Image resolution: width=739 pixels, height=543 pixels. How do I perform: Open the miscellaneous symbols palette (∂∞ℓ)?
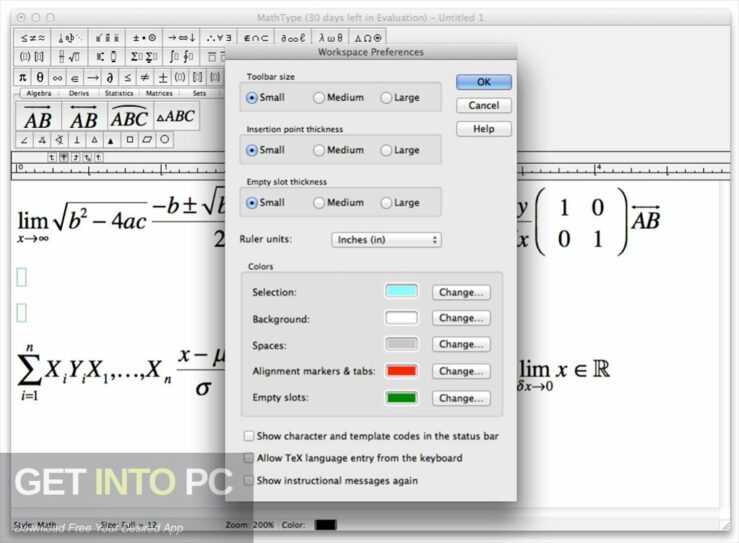click(x=293, y=38)
